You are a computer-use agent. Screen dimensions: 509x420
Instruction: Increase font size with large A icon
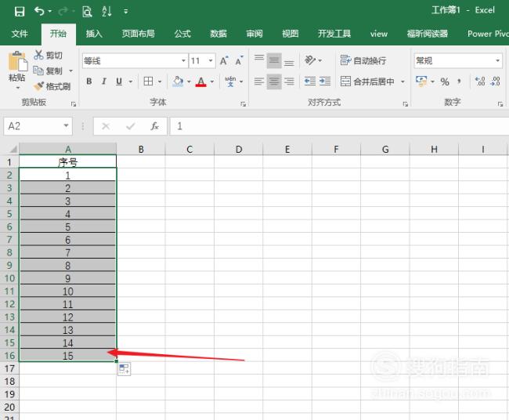pyautogui.click(x=224, y=61)
